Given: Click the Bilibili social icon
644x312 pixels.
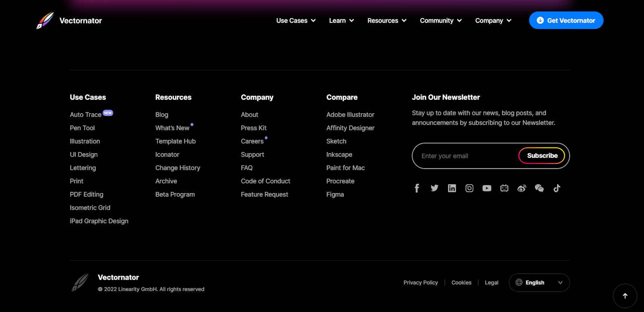Looking at the screenshot, I should click(504, 188).
